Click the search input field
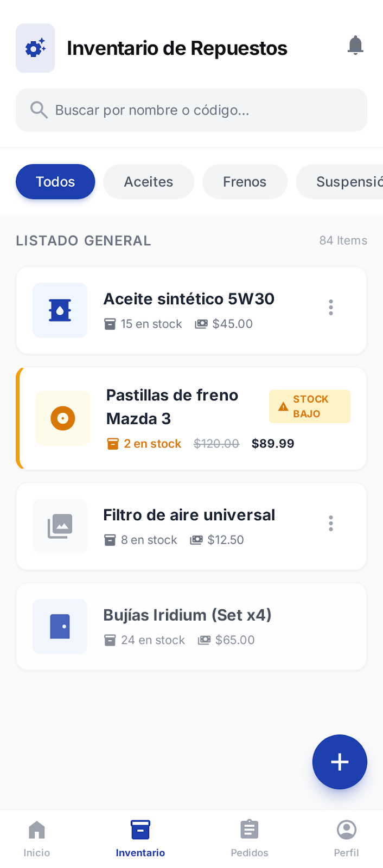Viewport: 383px width, 868px height. [x=191, y=110]
